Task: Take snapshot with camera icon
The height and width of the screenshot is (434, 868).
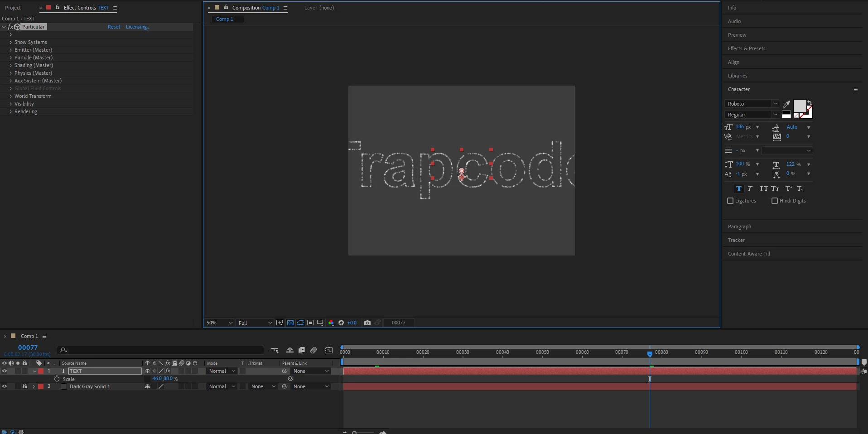Action: 367,323
